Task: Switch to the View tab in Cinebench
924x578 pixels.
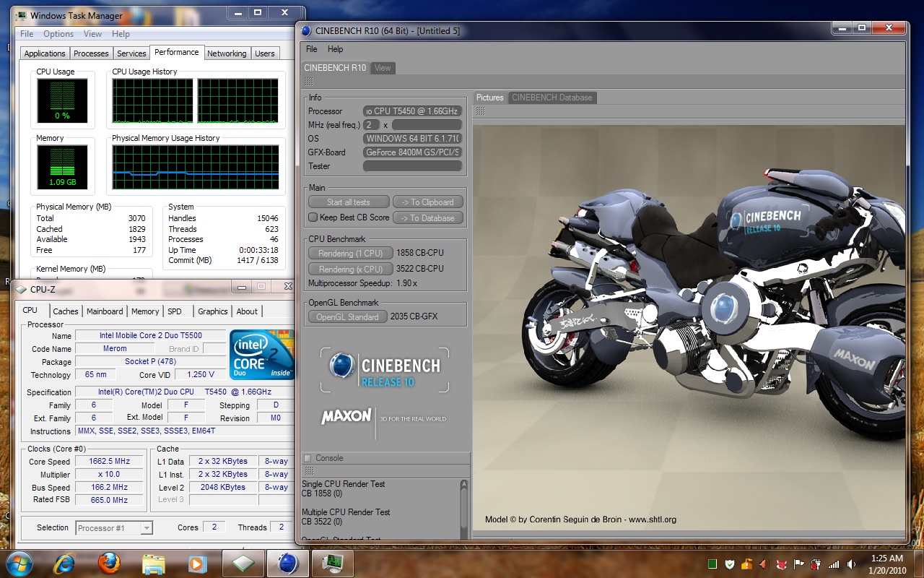Action: 383,68
